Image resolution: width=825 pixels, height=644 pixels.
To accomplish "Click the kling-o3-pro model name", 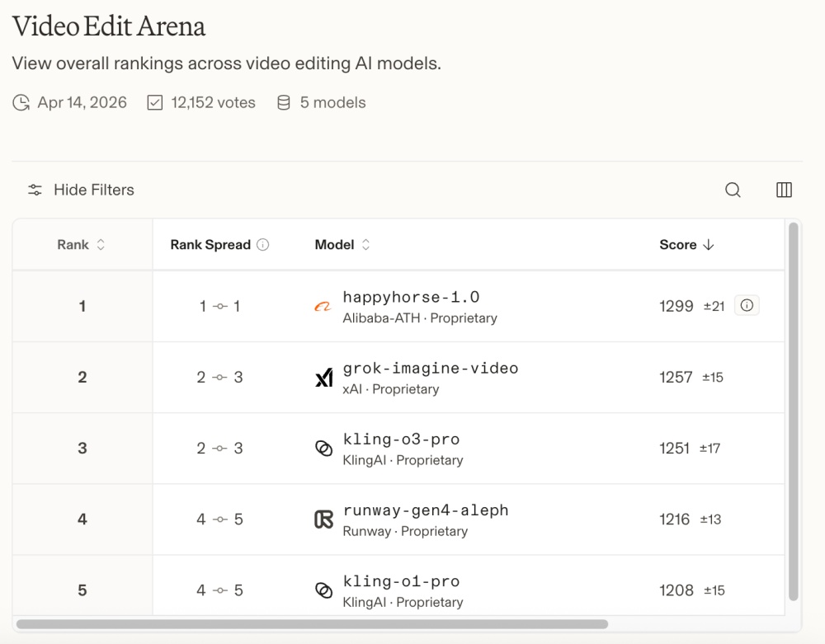I will pyautogui.click(x=401, y=440).
